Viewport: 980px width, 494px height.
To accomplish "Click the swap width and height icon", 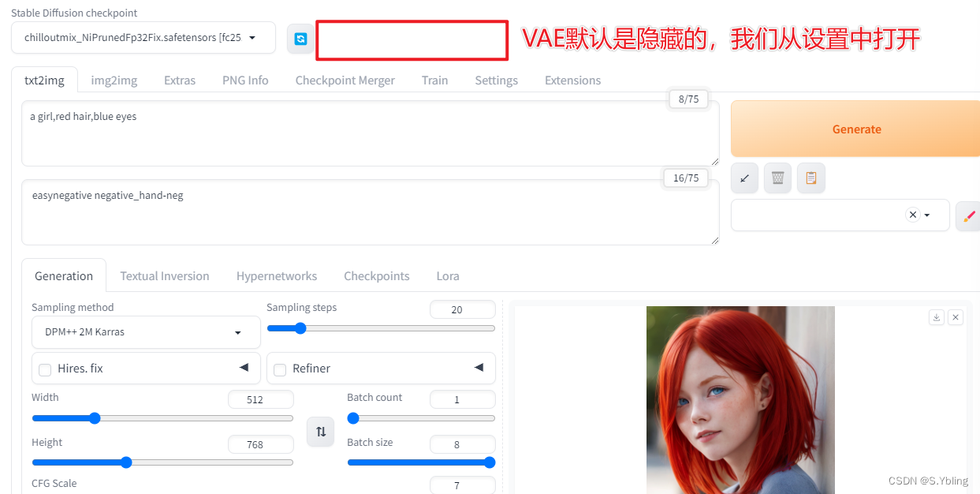I will coord(320,432).
